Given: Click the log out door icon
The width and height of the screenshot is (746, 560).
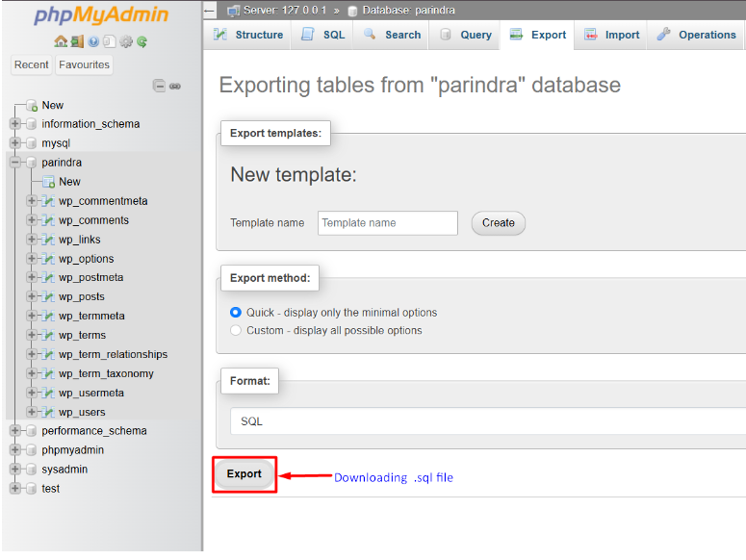Looking at the screenshot, I should pyautogui.click(x=77, y=42).
